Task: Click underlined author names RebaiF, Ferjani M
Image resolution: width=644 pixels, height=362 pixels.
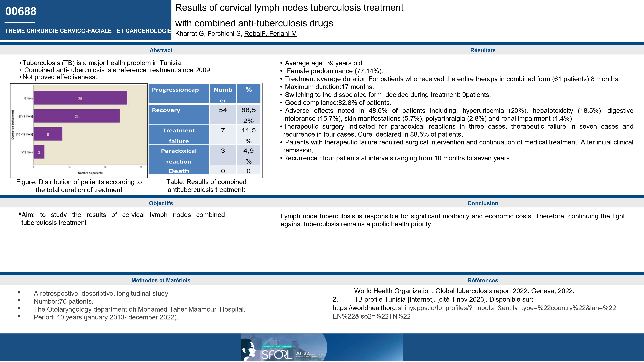Action: click(x=270, y=33)
